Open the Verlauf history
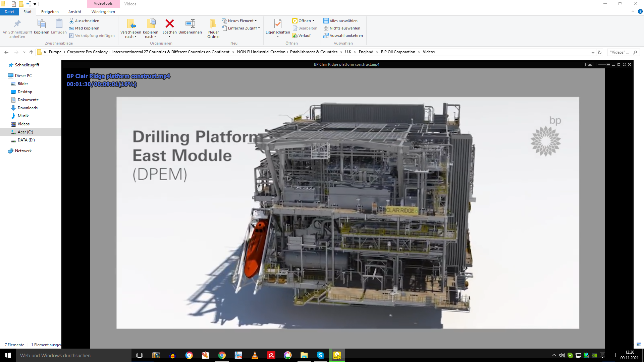Screen dimensions: 644x362 pos(302,36)
